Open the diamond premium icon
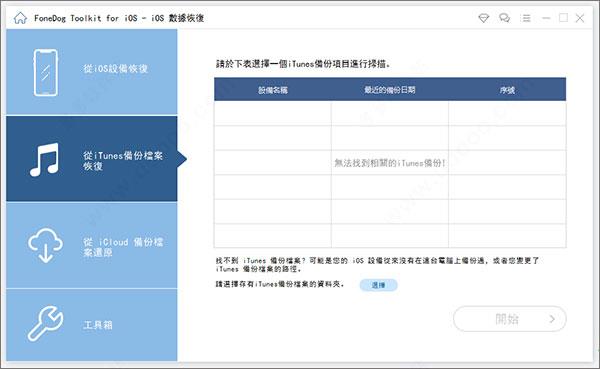The width and height of the screenshot is (600, 369). point(484,18)
